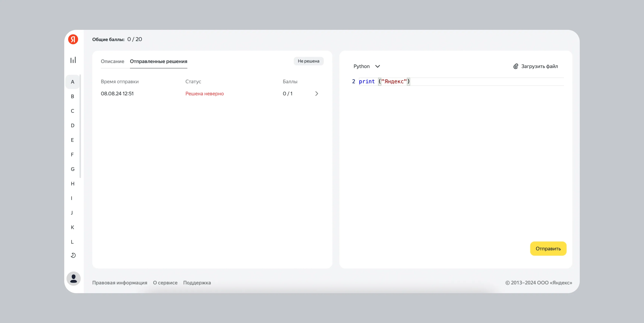Open the standings bar chart icon
This screenshot has width=644, height=323.
[x=73, y=60]
